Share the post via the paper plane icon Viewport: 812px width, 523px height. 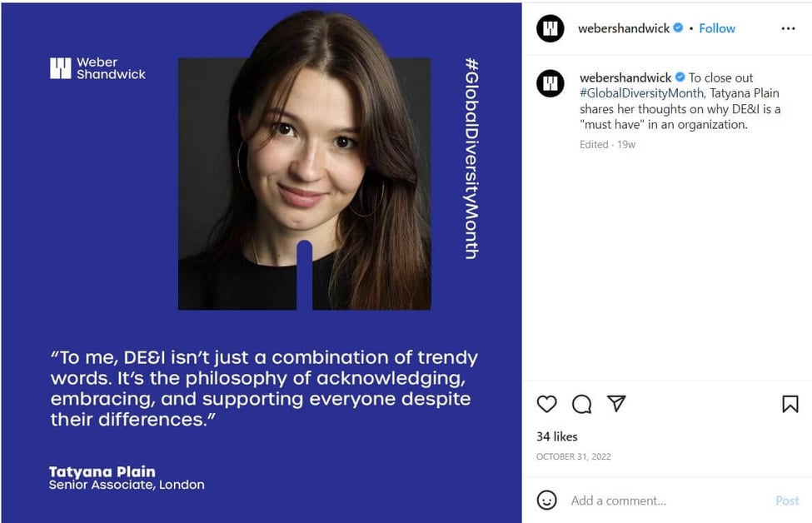pyautogui.click(x=615, y=404)
